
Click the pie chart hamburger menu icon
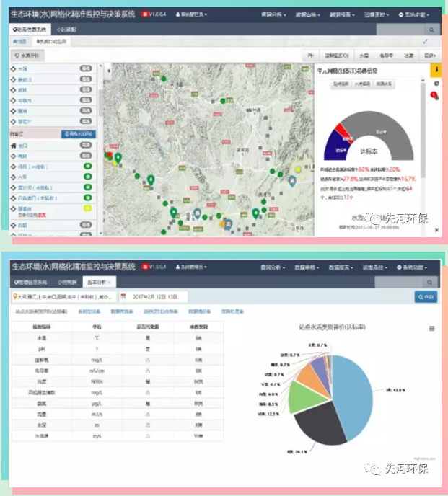click(x=432, y=328)
